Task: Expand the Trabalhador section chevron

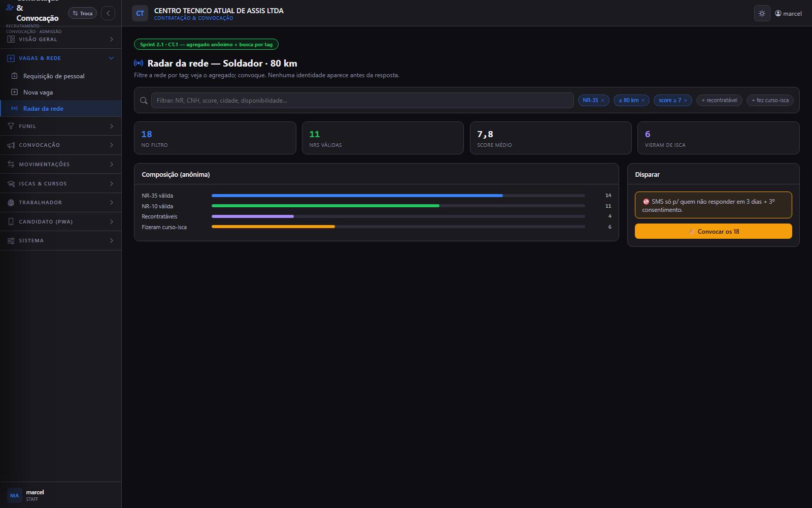Action: click(x=112, y=202)
